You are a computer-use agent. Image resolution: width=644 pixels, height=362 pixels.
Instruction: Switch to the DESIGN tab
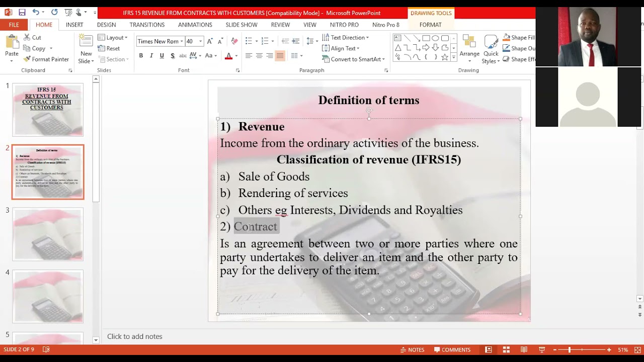(107, 25)
